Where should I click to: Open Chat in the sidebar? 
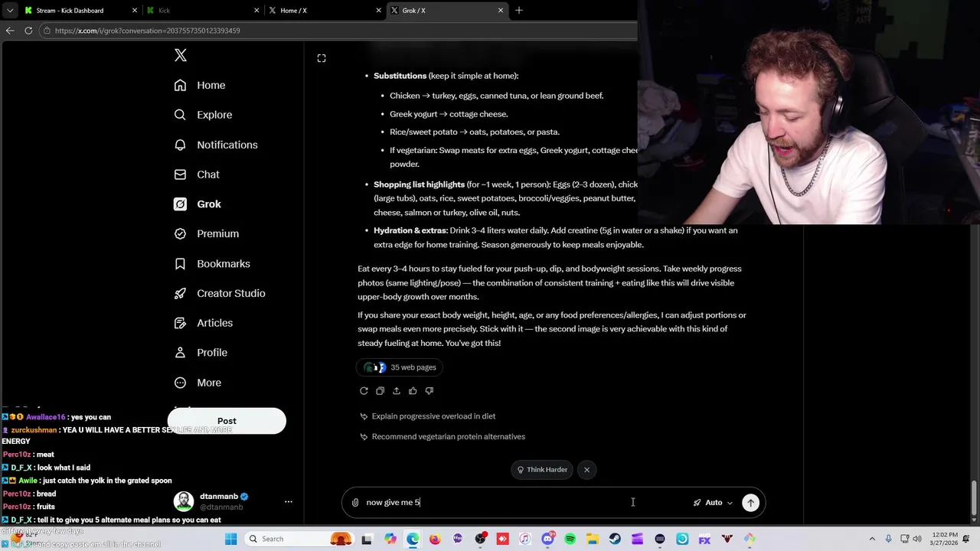coord(197,174)
